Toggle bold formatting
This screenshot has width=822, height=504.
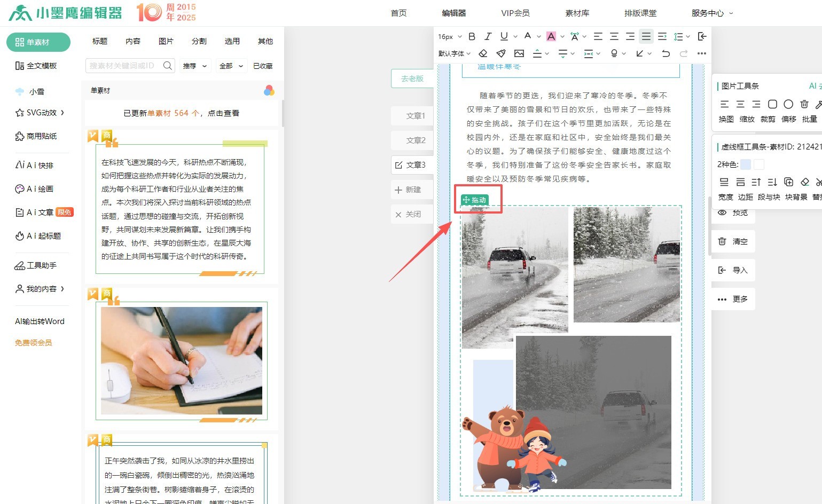(x=472, y=36)
